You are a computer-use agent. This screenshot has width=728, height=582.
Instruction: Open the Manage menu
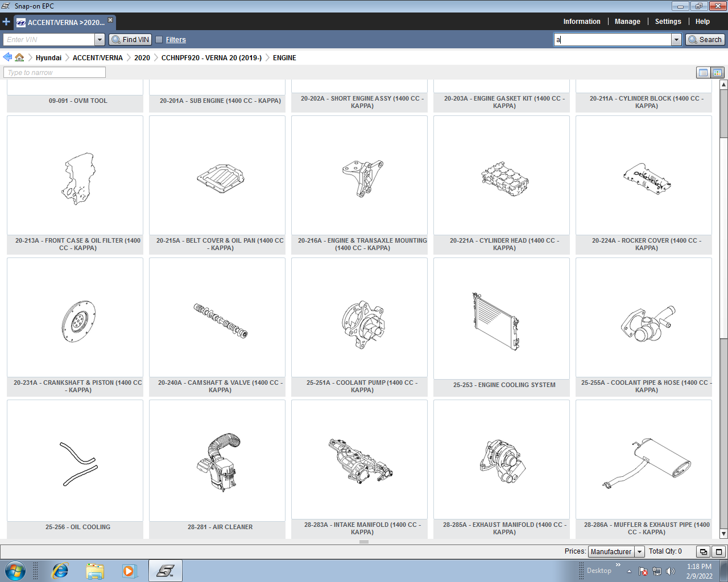tap(627, 22)
